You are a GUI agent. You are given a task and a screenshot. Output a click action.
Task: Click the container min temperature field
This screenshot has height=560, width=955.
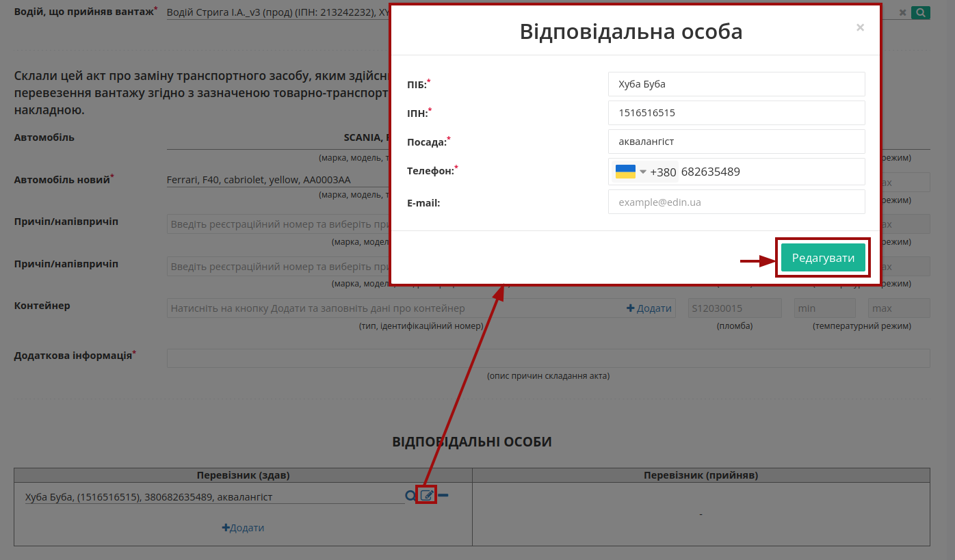(x=824, y=308)
